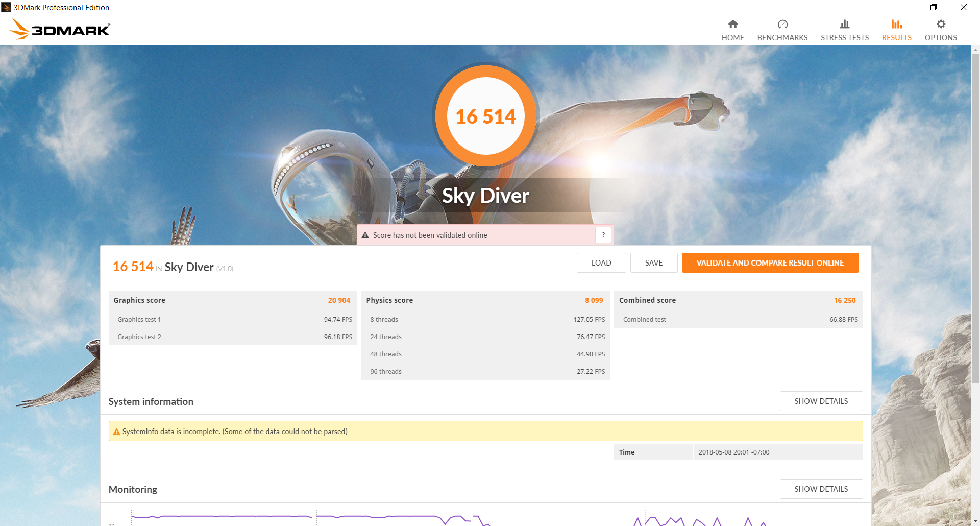Click the question mark help icon
The image size is (980, 526).
tap(603, 235)
